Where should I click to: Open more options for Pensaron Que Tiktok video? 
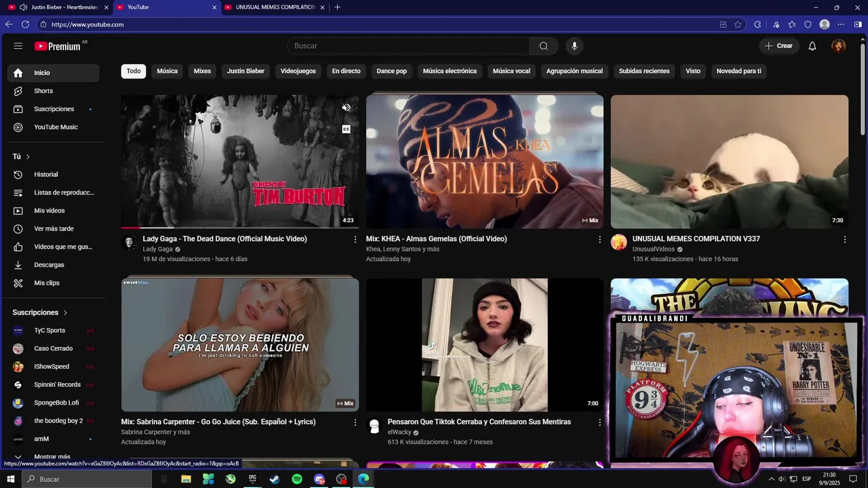click(599, 422)
